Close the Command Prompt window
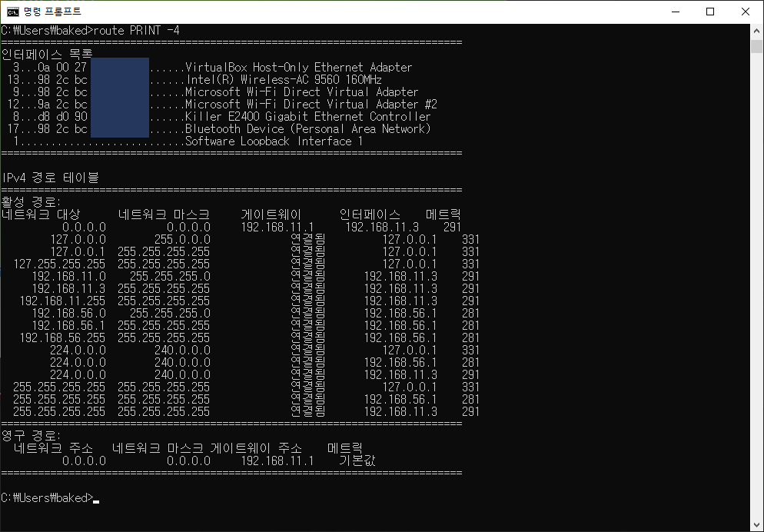Image resolution: width=764 pixels, height=532 pixels. pos(746,12)
